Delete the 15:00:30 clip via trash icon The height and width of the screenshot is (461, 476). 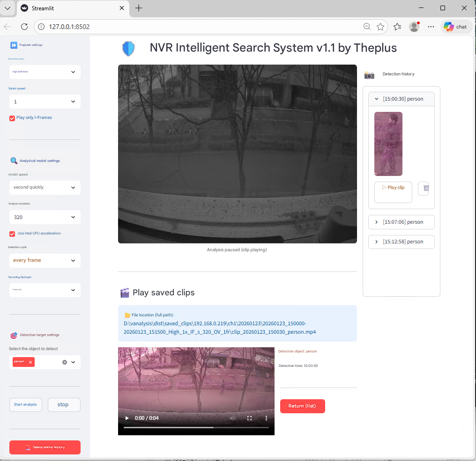[x=424, y=189]
